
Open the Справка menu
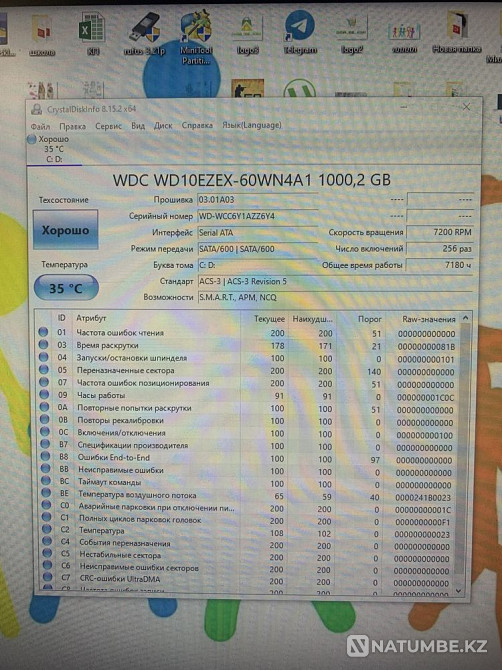197,125
